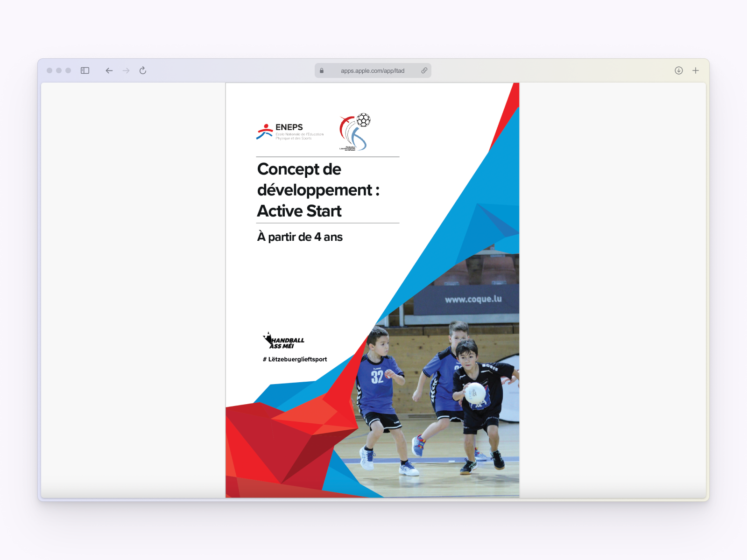Click the page reload icon

click(143, 70)
